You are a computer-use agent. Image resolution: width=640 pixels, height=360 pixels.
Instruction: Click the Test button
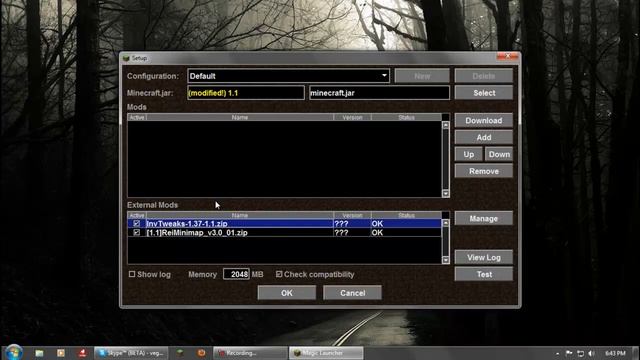coord(484,274)
